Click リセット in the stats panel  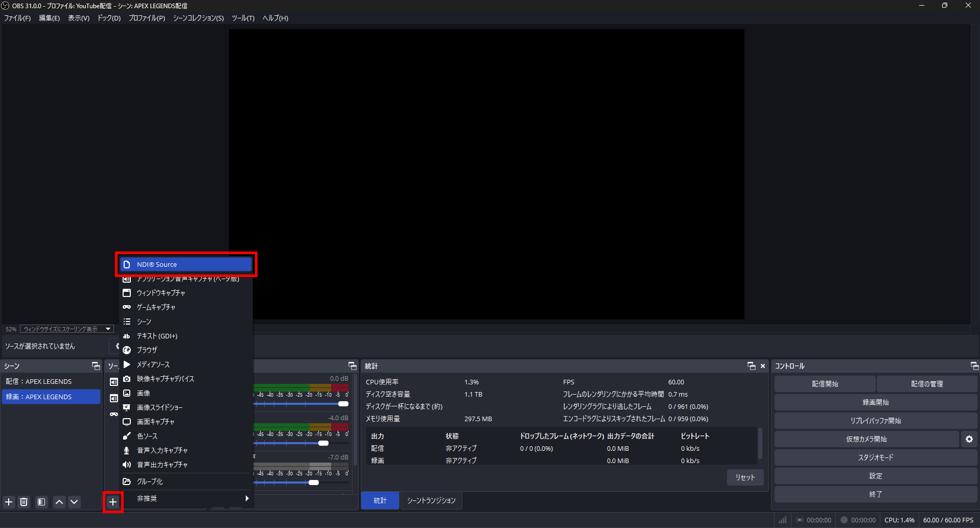pyautogui.click(x=745, y=477)
